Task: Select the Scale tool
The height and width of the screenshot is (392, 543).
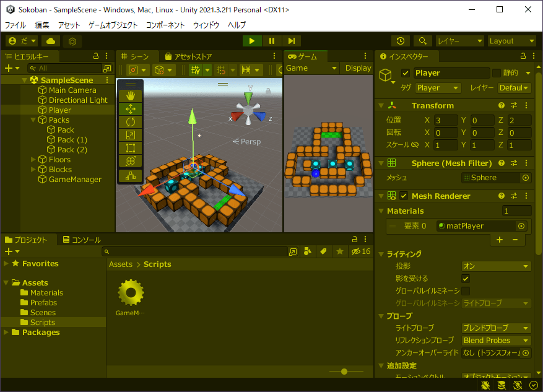Action: coord(131,135)
